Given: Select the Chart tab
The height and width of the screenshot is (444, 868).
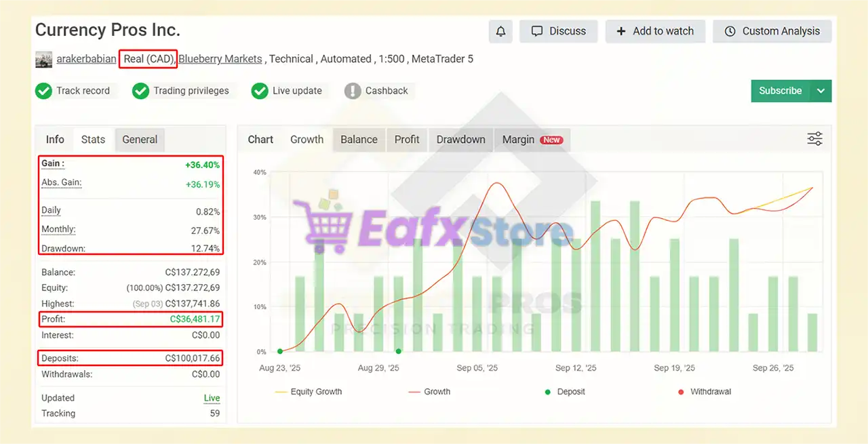Looking at the screenshot, I should [x=260, y=140].
